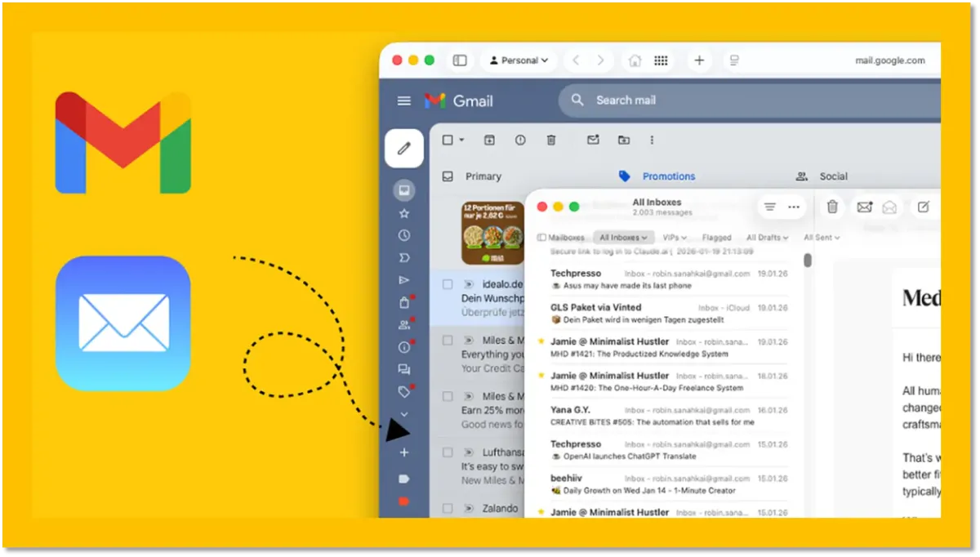Open Gmail toolbar more options three-dot menu
Screen dimensions: 980x557
(x=652, y=140)
